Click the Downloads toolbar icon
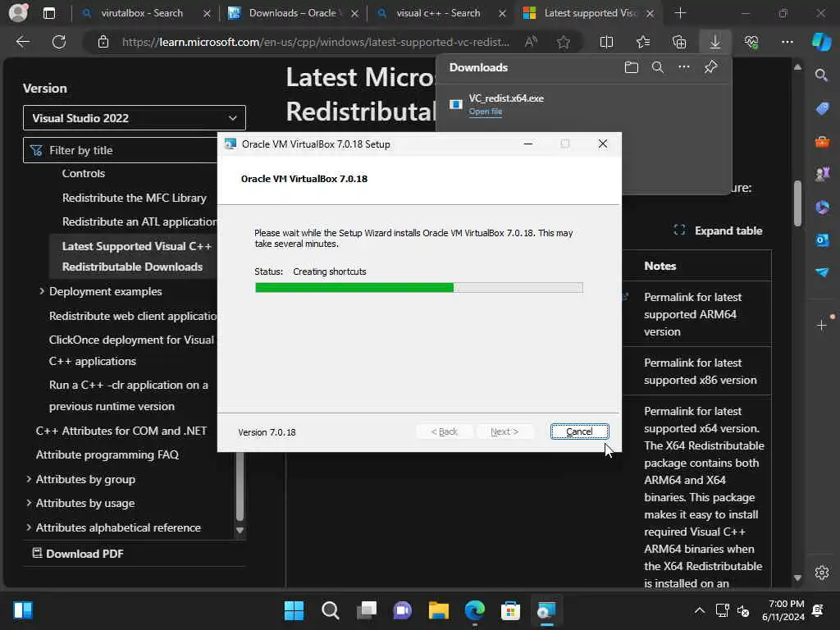This screenshot has height=630, width=840. 715,42
